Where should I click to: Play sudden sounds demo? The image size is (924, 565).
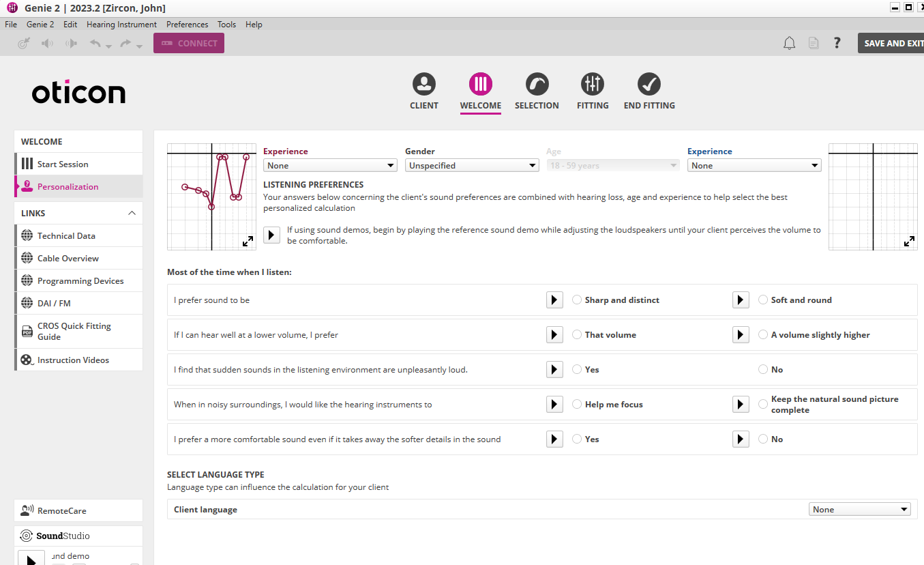554,370
